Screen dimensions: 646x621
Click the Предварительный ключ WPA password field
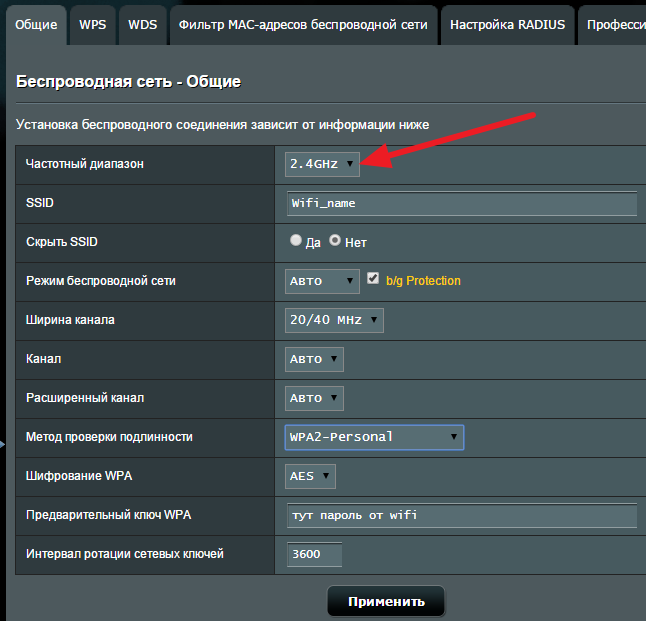461,515
